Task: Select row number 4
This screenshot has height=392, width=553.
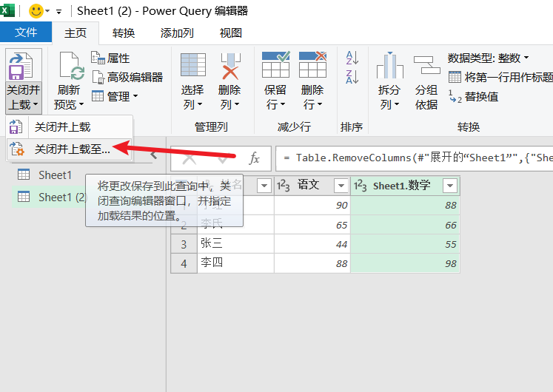Action: pyautogui.click(x=184, y=263)
